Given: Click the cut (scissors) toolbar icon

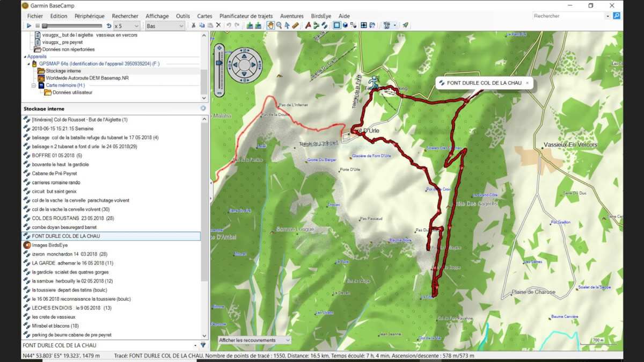Looking at the screenshot, I should coord(194,25).
